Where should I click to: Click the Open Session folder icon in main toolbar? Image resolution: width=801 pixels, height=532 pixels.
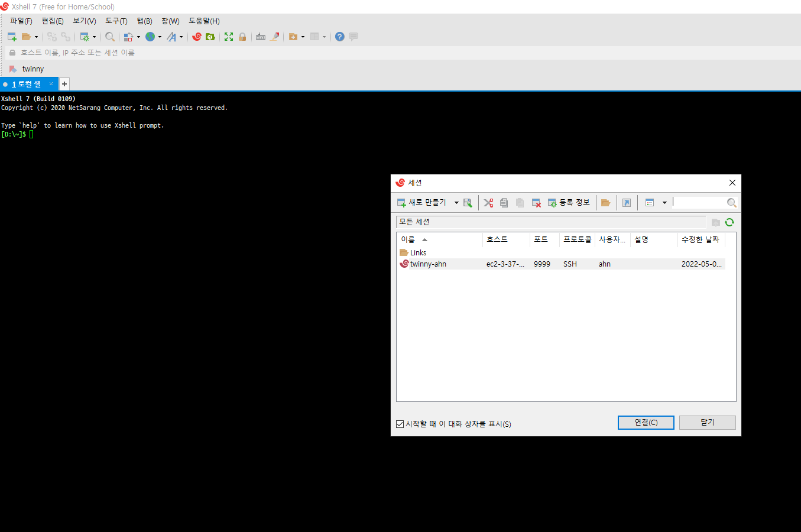26,37
